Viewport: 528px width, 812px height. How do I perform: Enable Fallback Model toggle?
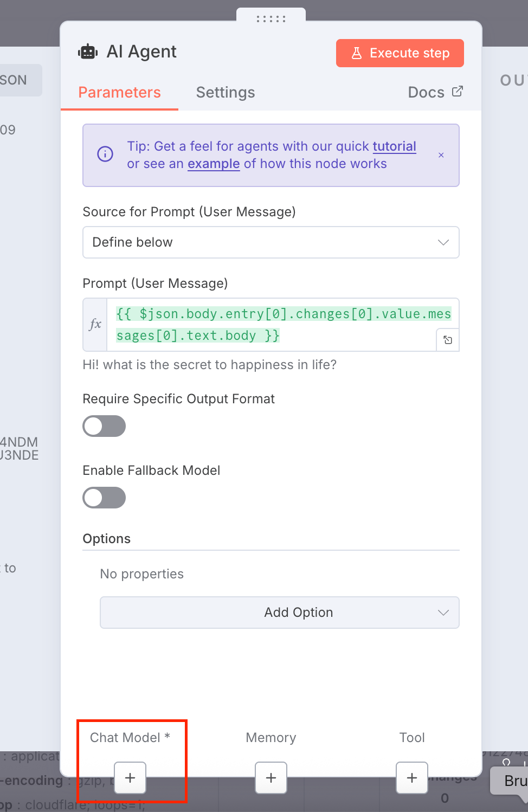[104, 498]
